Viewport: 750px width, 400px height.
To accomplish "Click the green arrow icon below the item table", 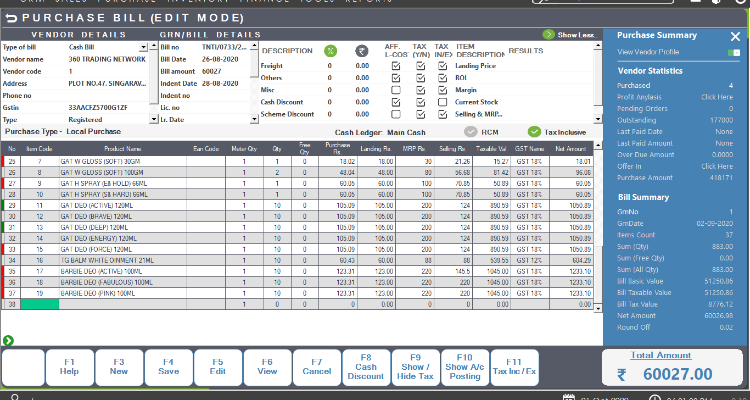I will 8,340.
